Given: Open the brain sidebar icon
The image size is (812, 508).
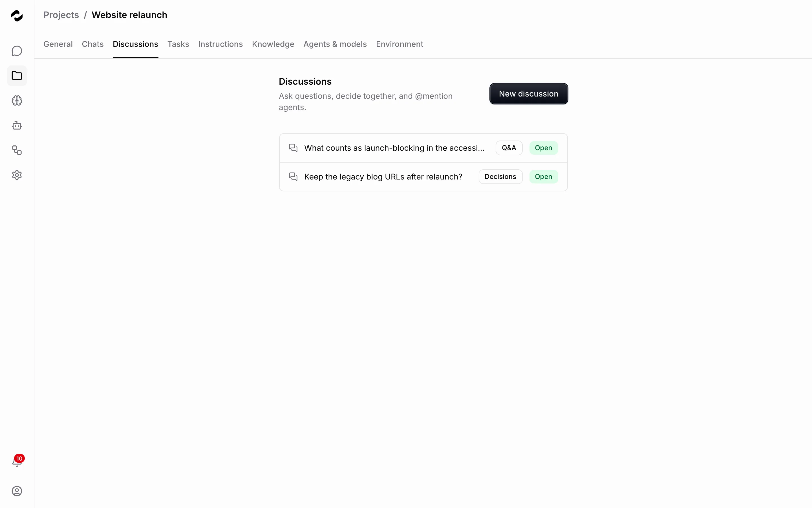Looking at the screenshot, I should point(17,100).
